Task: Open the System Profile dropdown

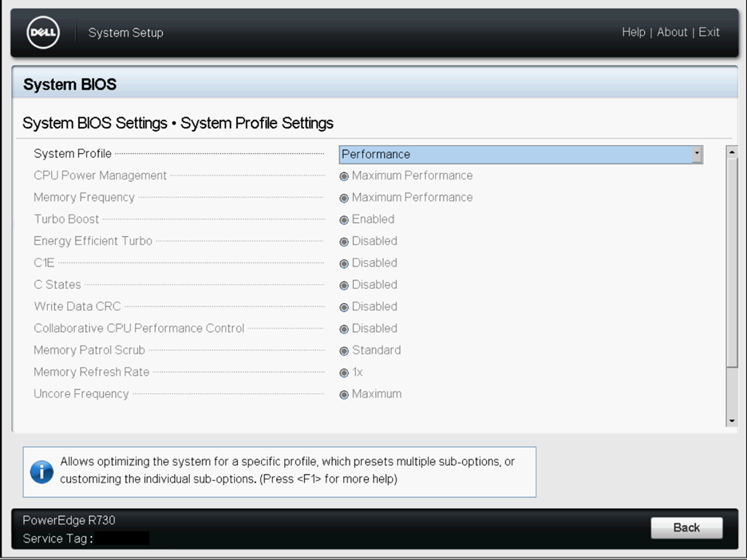Action: point(520,155)
